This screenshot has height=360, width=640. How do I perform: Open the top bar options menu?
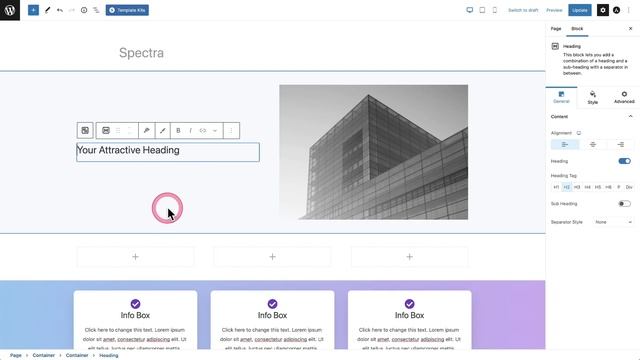tap(629, 10)
